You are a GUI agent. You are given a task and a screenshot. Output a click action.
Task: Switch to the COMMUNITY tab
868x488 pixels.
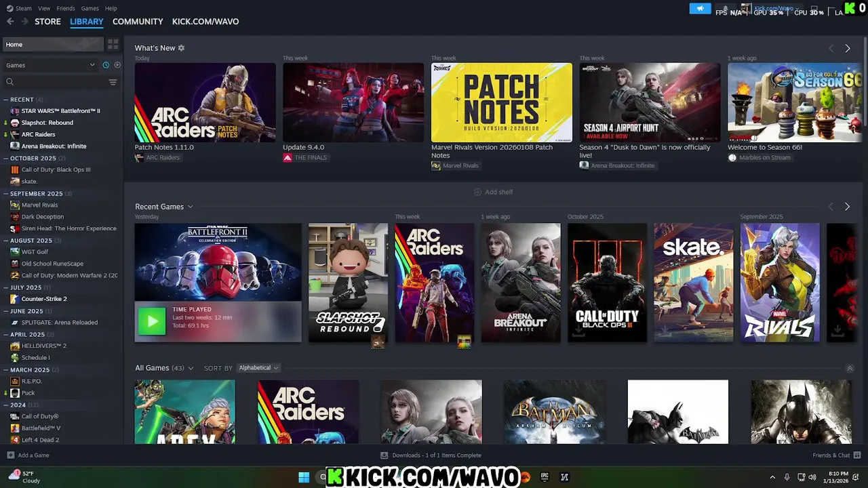click(x=138, y=22)
